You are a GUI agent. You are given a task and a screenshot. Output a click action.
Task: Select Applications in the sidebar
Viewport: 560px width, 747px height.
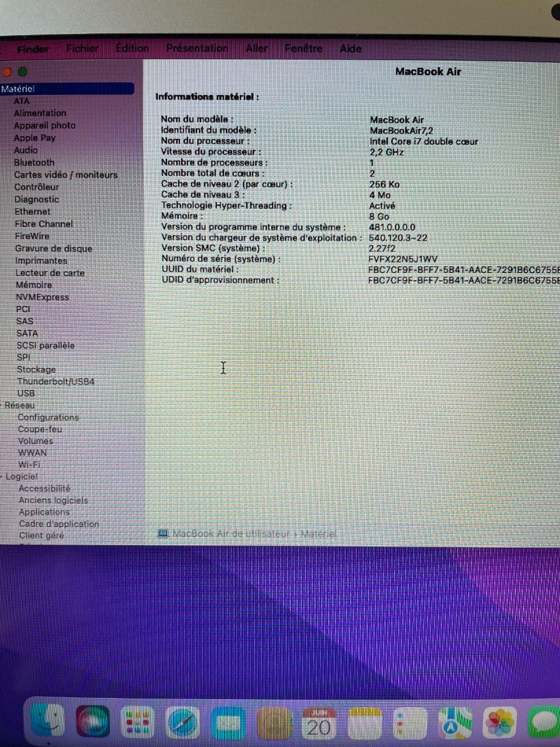[x=44, y=512]
